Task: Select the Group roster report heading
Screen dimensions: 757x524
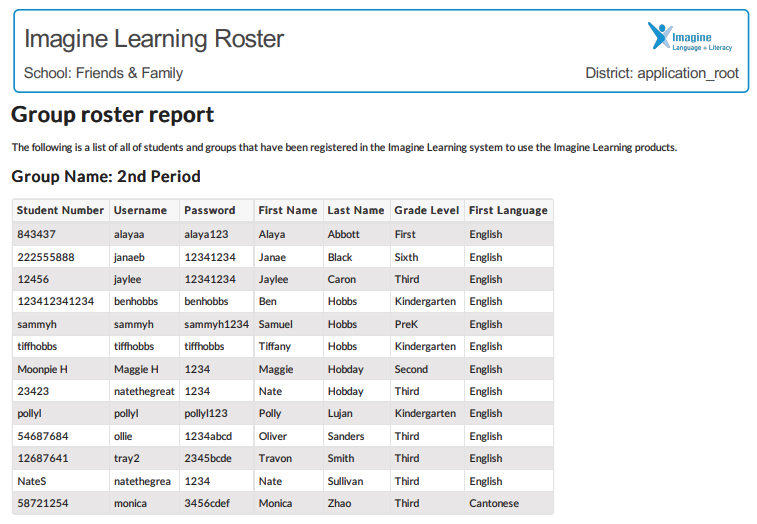Action: pos(112,114)
